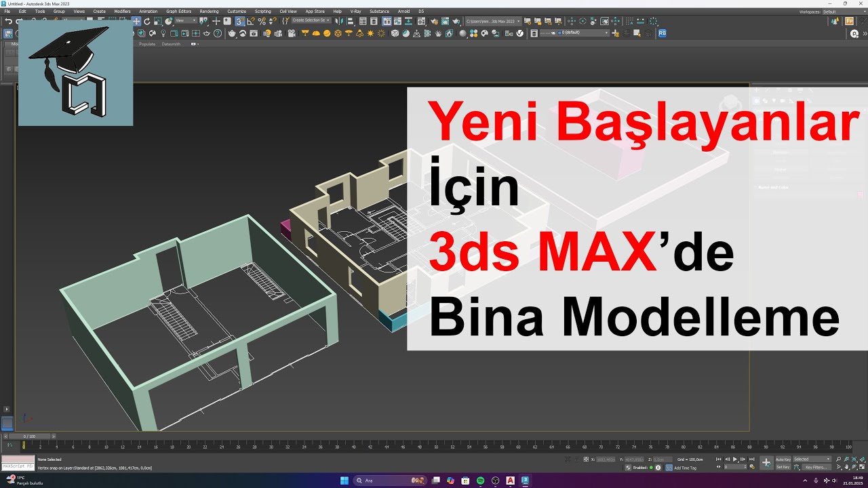Click the Go to Start playback button
Viewport: 868px width, 488px height.
[x=719, y=459]
